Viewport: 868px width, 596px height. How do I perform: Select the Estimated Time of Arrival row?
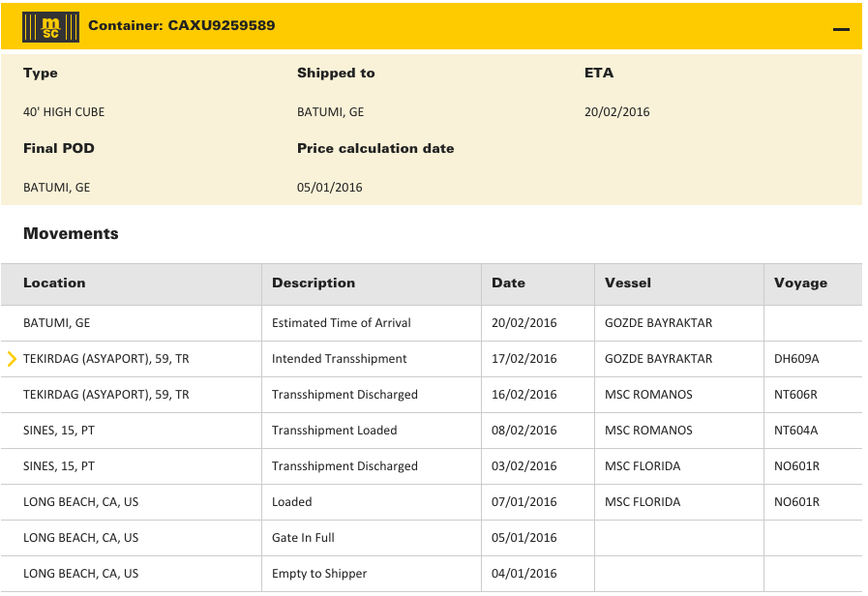[x=342, y=323]
